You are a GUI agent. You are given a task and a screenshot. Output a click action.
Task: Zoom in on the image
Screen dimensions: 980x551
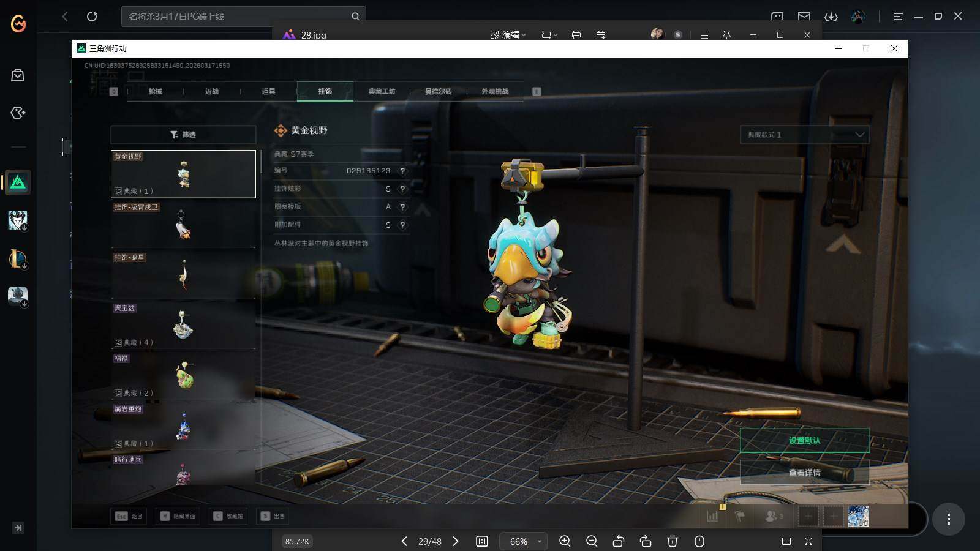pyautogui.click(x=565, y=541)
